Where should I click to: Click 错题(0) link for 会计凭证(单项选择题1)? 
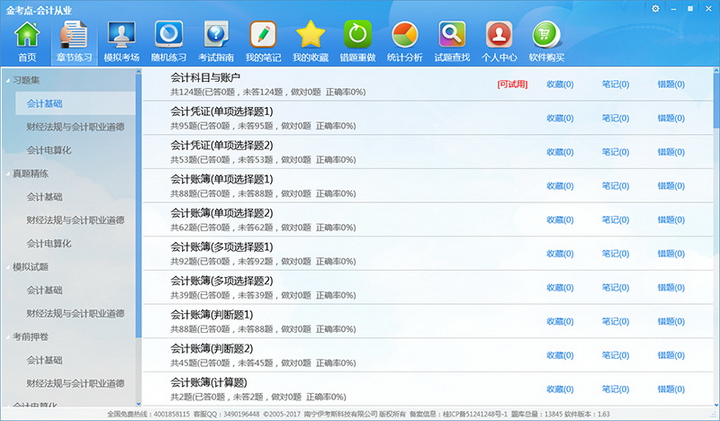(x=671, y=118)
